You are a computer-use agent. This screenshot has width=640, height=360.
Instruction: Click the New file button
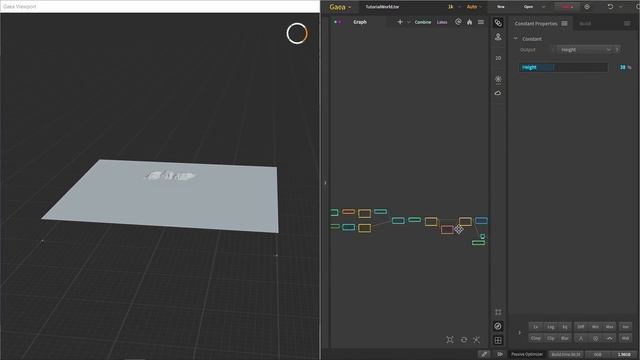point(500,7)
